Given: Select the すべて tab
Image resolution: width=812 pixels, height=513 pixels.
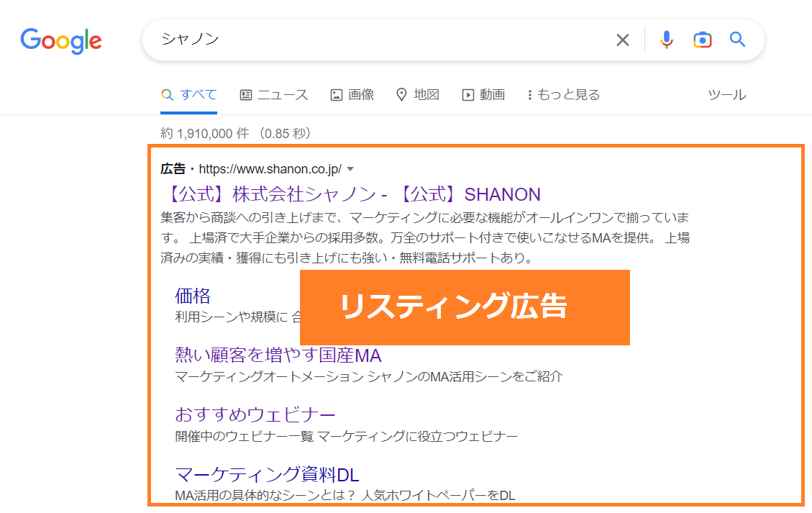Looking at the screenshot, I should pos(189,95).
